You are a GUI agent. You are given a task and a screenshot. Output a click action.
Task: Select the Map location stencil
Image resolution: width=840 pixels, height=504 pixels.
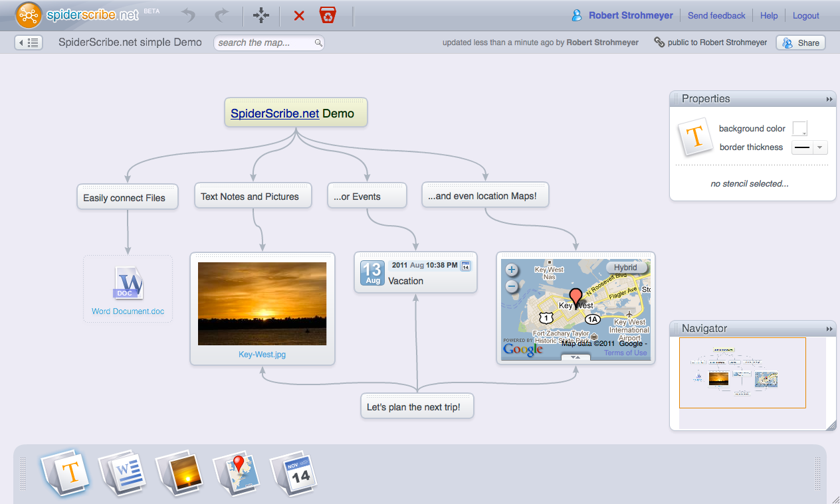click(237, 473)
